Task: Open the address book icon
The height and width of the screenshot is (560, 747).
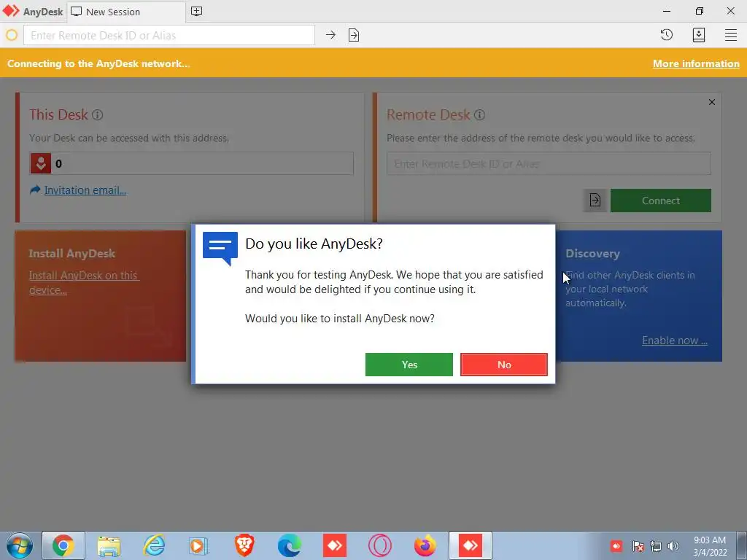Action: (x=699, y=35)
